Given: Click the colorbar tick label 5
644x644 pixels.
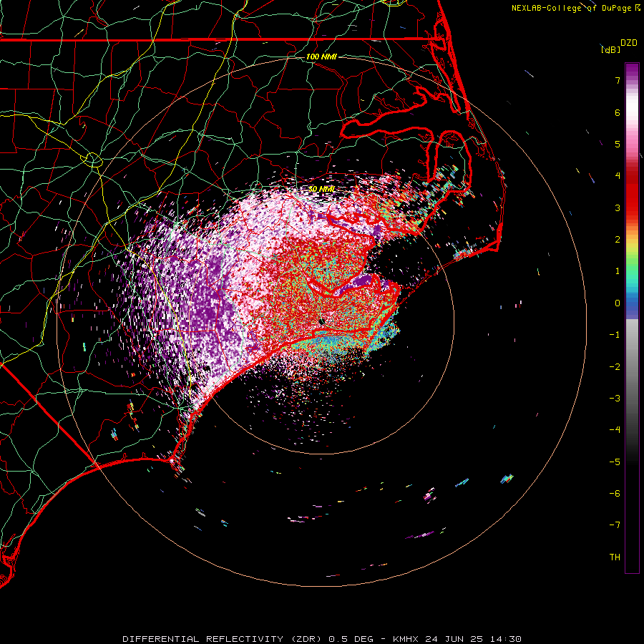Looking at the screenshot, I should [x=618, y=144].
